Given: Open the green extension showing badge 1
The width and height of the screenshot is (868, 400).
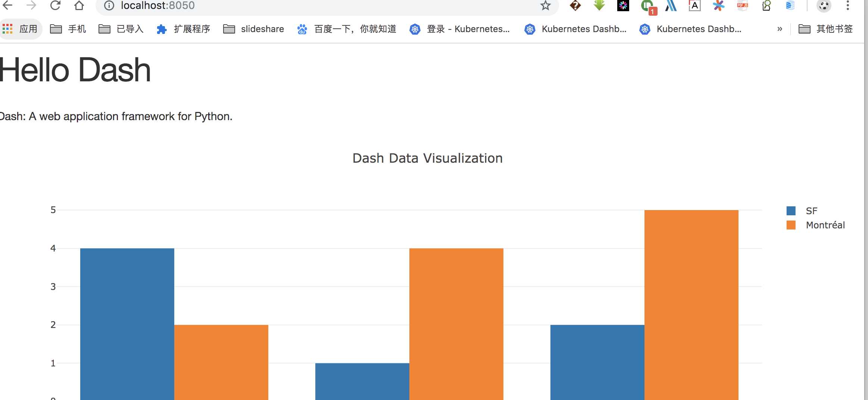Looking at the screenshot, I should point(648,7).
